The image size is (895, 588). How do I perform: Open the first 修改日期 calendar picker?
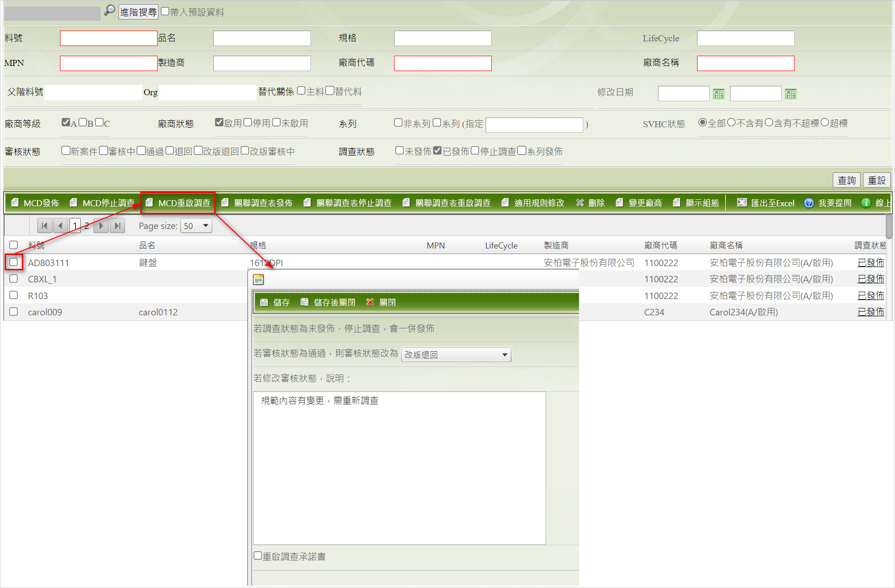click(x=718, y=94)
